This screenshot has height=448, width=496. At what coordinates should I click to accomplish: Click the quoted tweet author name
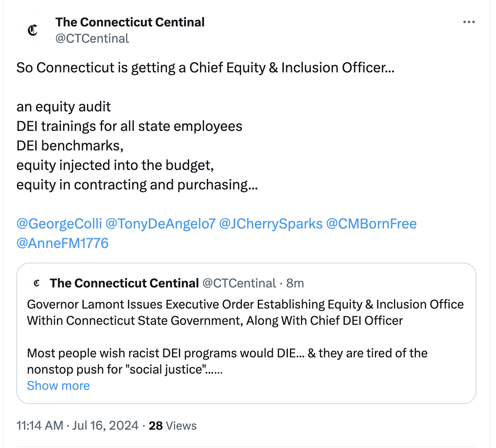(x=124, y=283)
